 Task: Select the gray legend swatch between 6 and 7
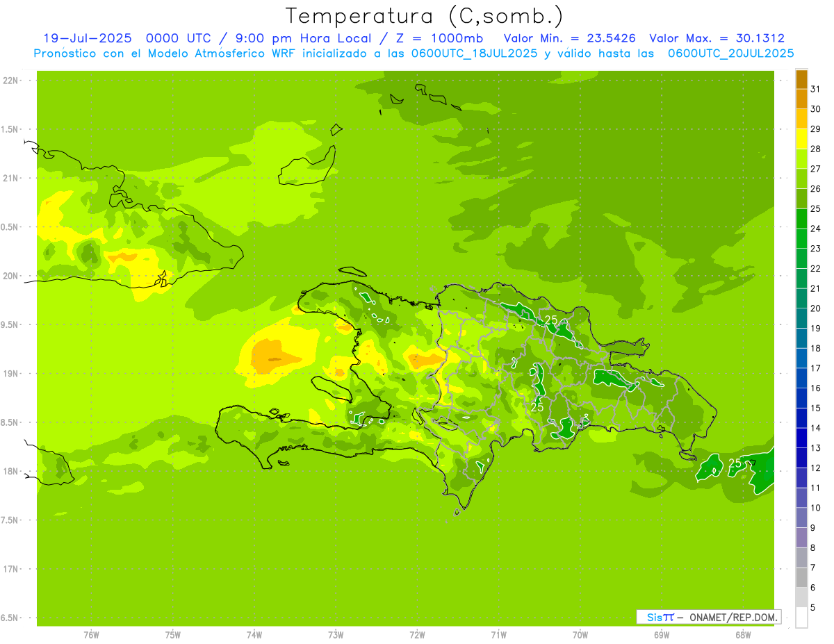801,577
